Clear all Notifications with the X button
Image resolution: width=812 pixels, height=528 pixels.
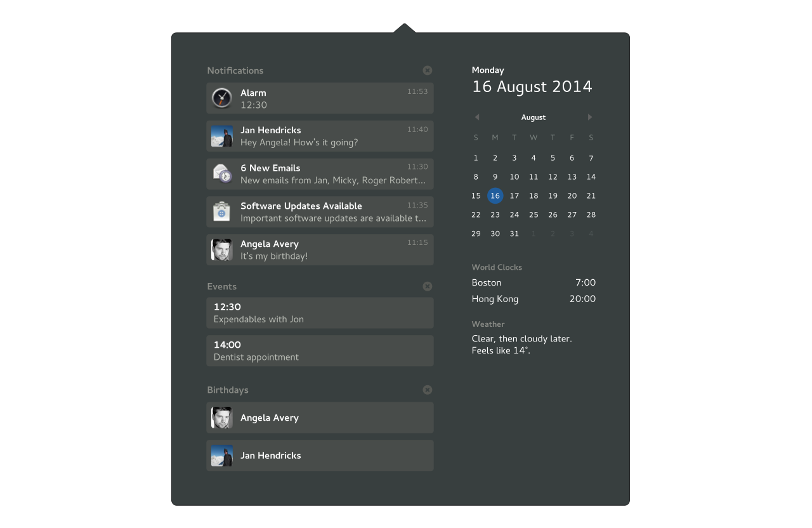point(428,70)
